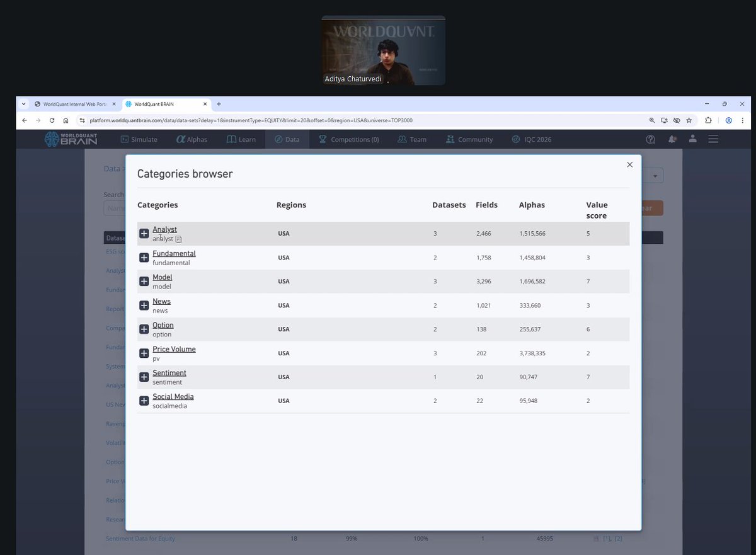Close the Categories browser dialog
Viewport: 756px width, 555px height.
(629, 164)
